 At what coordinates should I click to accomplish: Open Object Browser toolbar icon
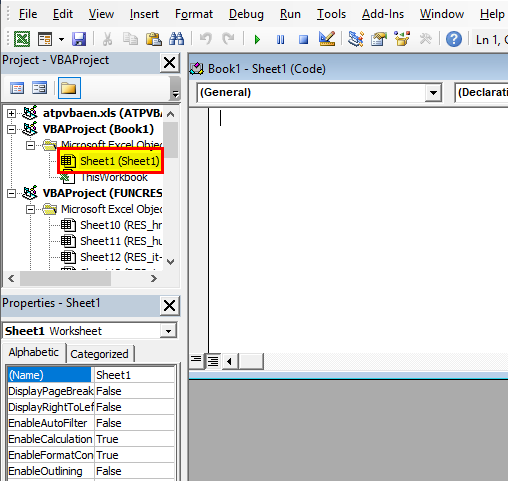pyautogui.click(x=402, y=39)
